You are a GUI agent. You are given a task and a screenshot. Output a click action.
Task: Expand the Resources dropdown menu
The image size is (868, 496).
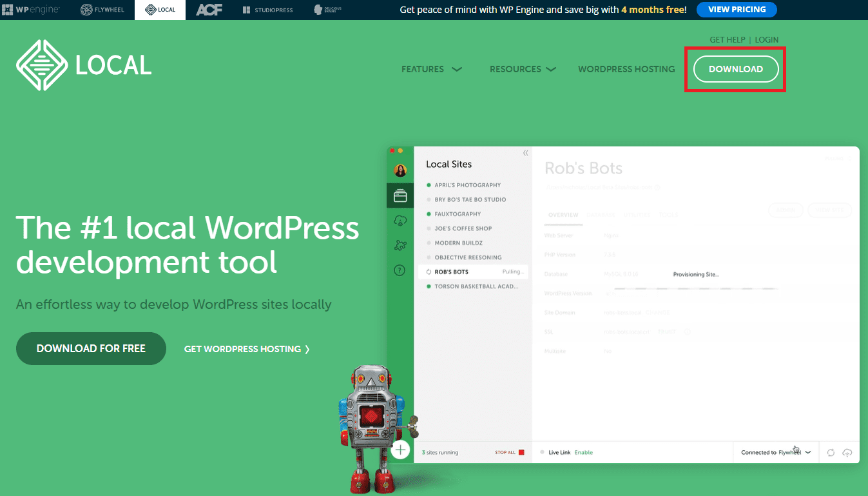coord(523,69)
